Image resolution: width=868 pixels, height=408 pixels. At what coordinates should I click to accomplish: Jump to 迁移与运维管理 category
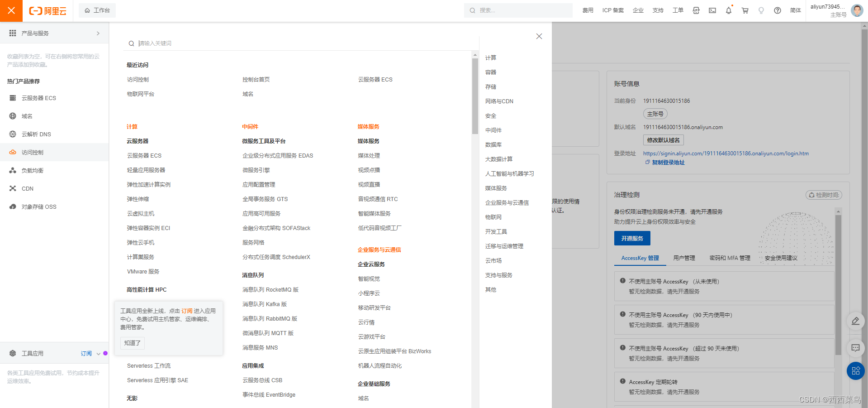(x=504, y=246)
